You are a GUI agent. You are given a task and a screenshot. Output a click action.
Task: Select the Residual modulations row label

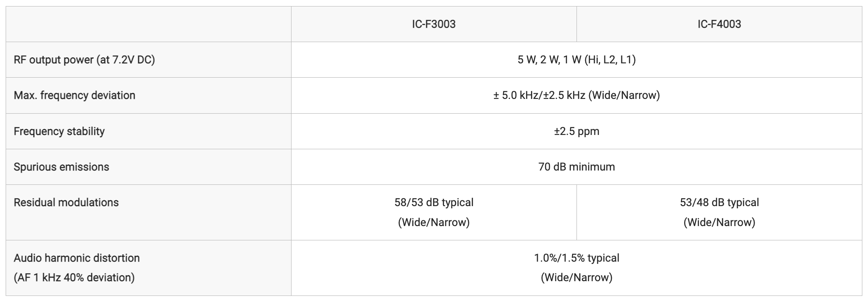pyautogui.click(x=66, y=202)
